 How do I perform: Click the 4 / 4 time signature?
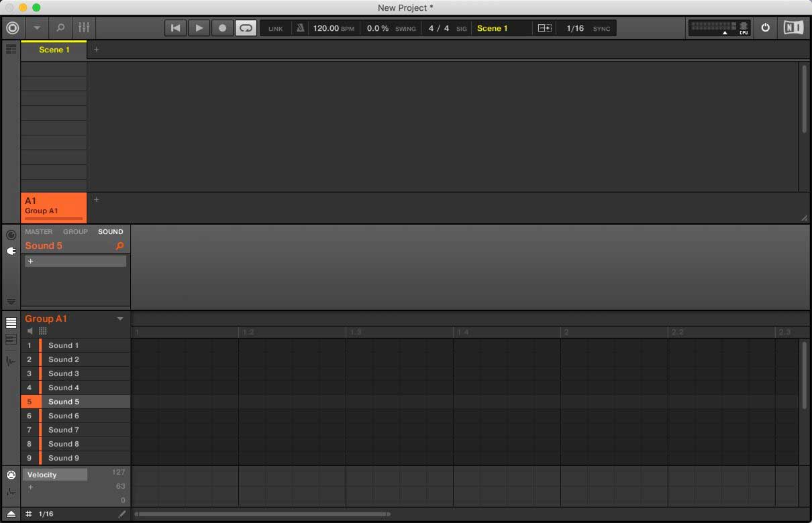tap(439, 29)
